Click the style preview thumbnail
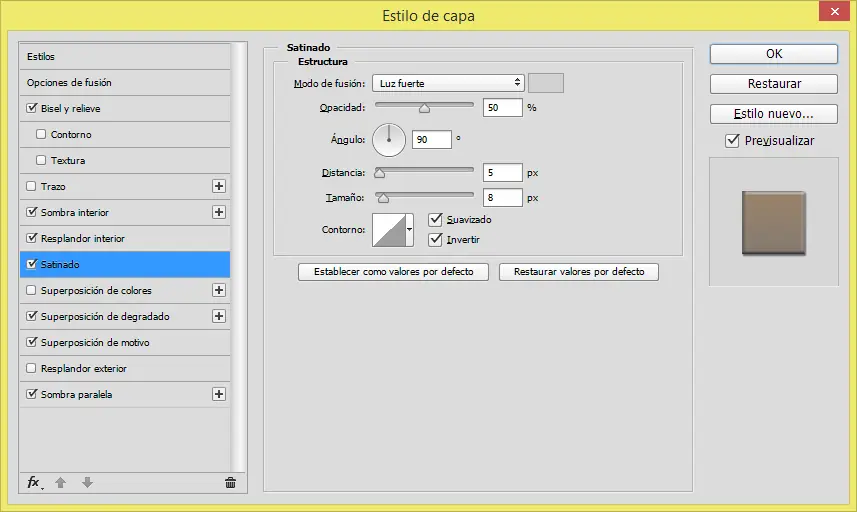Image resolution: width=857 pixels, height=512 pixels. (773, 222)
